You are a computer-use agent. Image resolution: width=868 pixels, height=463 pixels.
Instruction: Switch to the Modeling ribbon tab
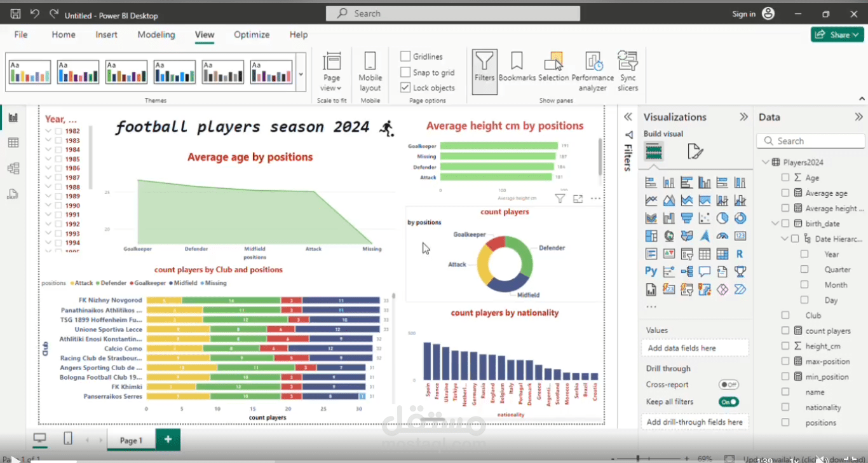click(x=156, y=34)
